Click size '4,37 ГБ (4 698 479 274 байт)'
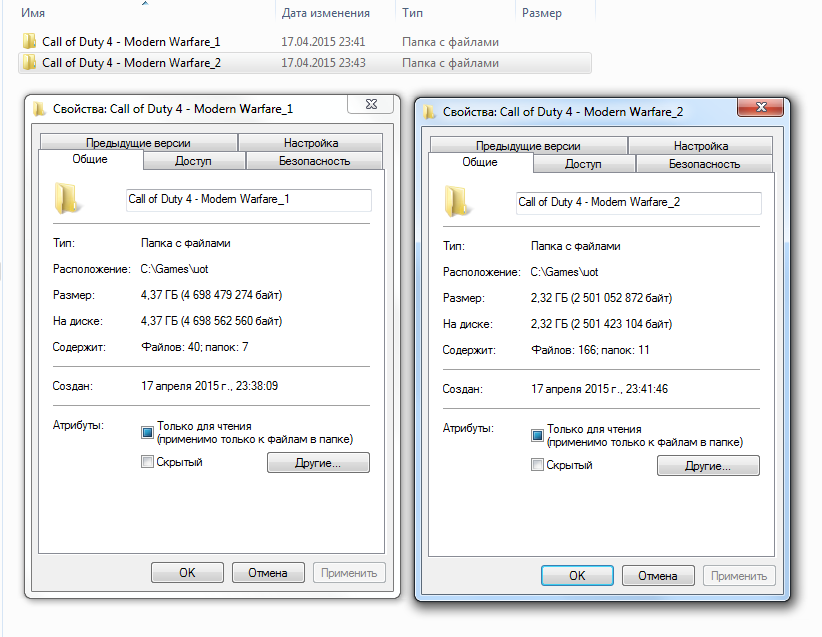The width and height of the screenshot is (822, 637). pyautogui.click(x=211, y=295)
